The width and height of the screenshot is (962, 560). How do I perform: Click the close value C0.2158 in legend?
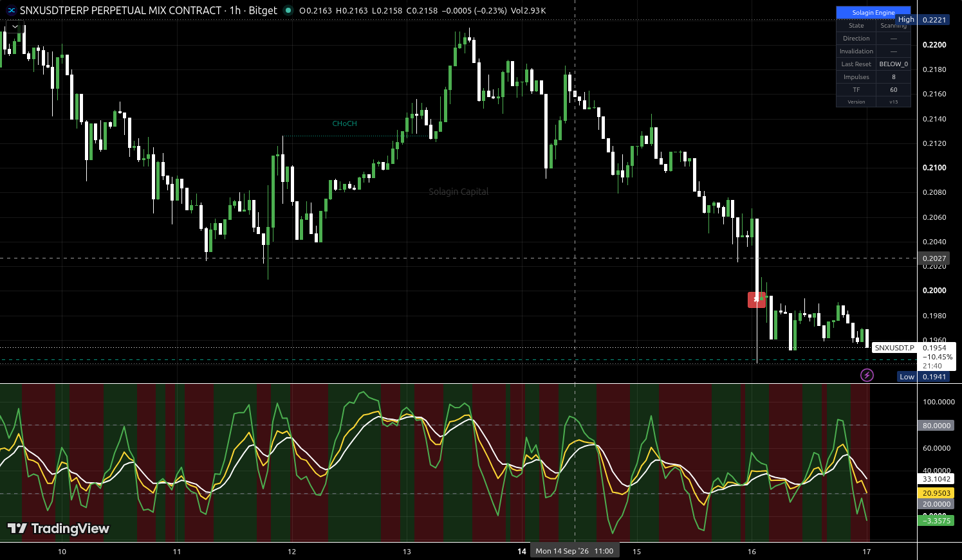tap(422, 10)
